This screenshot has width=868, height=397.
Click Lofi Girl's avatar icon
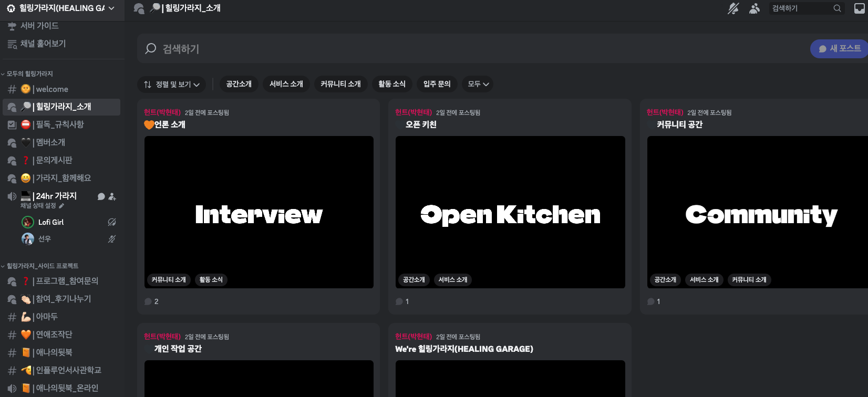pyautogui.click(x=28, y=222)
